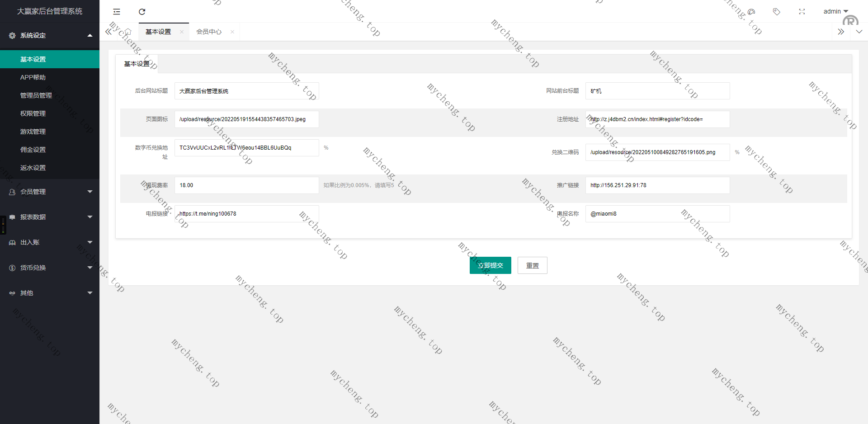This screenshot has height=424, width=868.
Task: Click the home tab icon
Action: [x=128, y=32]
